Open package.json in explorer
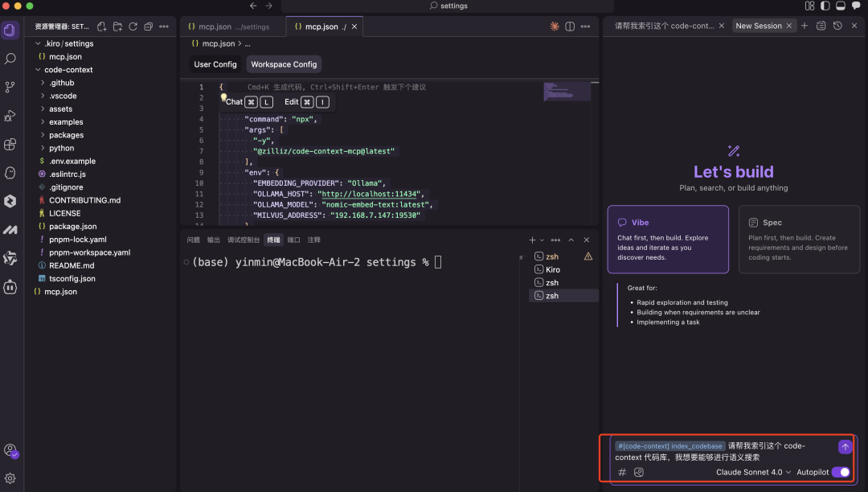This screenshot has width=868, height=492. tap(72, 226)
